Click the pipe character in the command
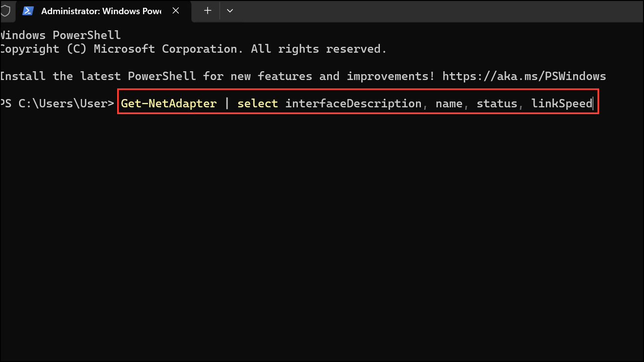This screenshot has height=362, width=644. [x=227, y=103]
